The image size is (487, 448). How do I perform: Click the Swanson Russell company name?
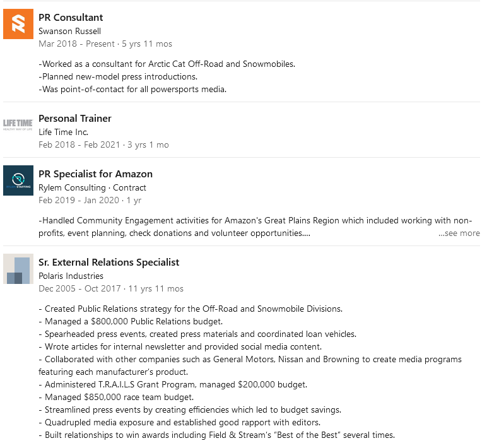70,31
